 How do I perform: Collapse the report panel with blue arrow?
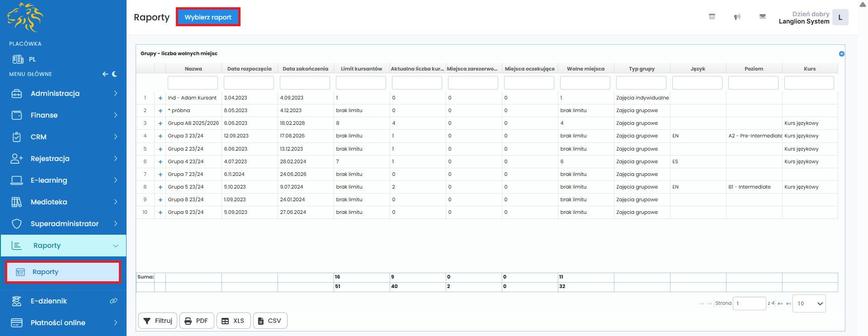[x=841, y=54]
